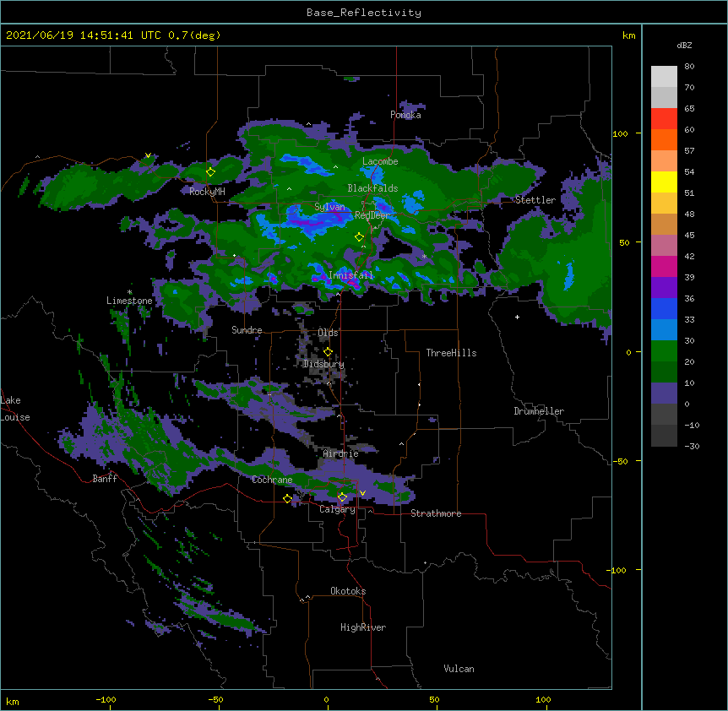728x711 pixels.
Task: Select the bright yellow 51-54 dBZ legend swatch
Action: [664, 182]
